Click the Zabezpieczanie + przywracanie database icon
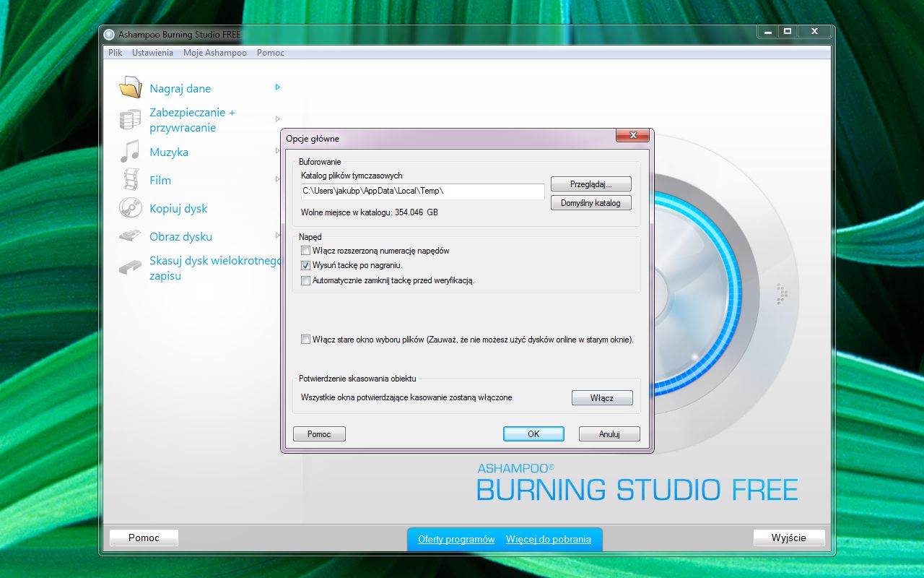 pyautogui.click(x=130, y=120)
